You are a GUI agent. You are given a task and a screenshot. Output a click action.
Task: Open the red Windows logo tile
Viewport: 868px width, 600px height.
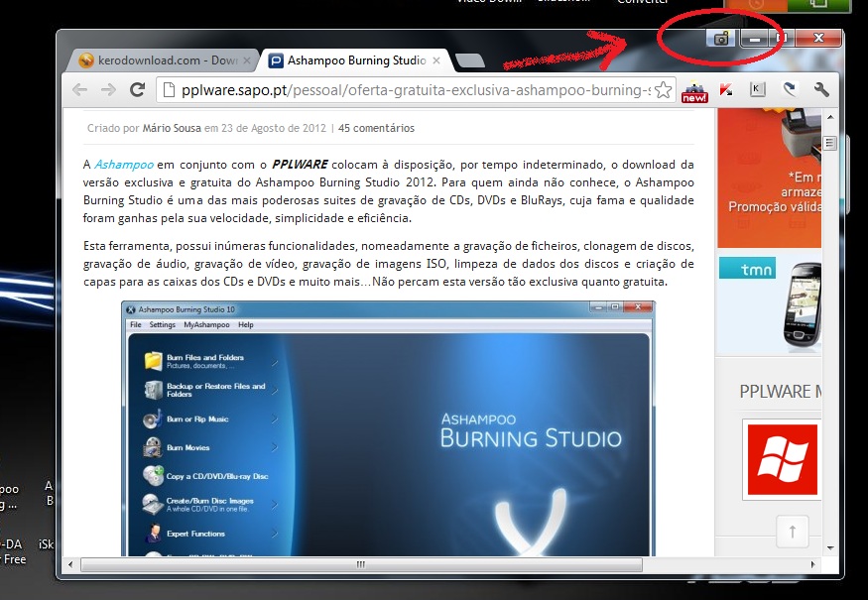pyautogui.click(x=782, y=459)
